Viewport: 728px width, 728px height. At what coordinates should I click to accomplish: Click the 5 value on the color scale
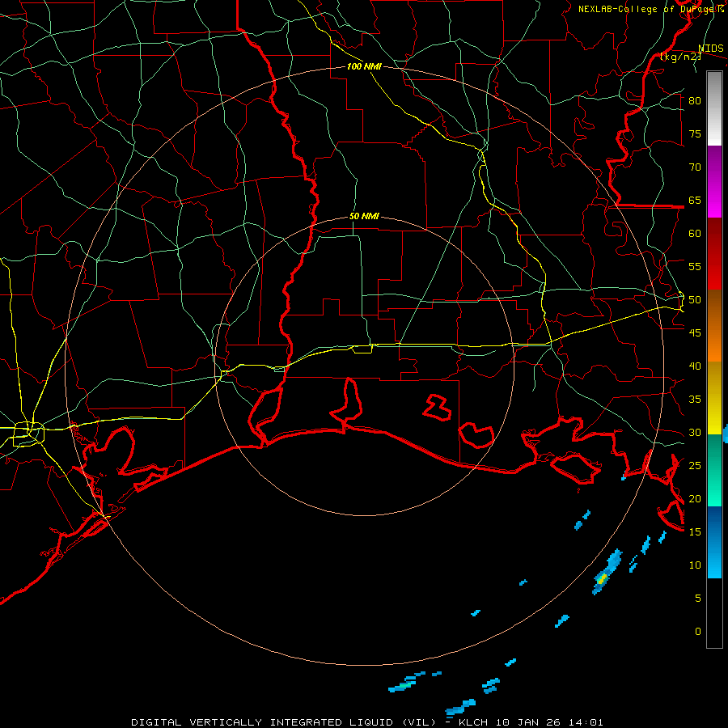tap(698, 599)
